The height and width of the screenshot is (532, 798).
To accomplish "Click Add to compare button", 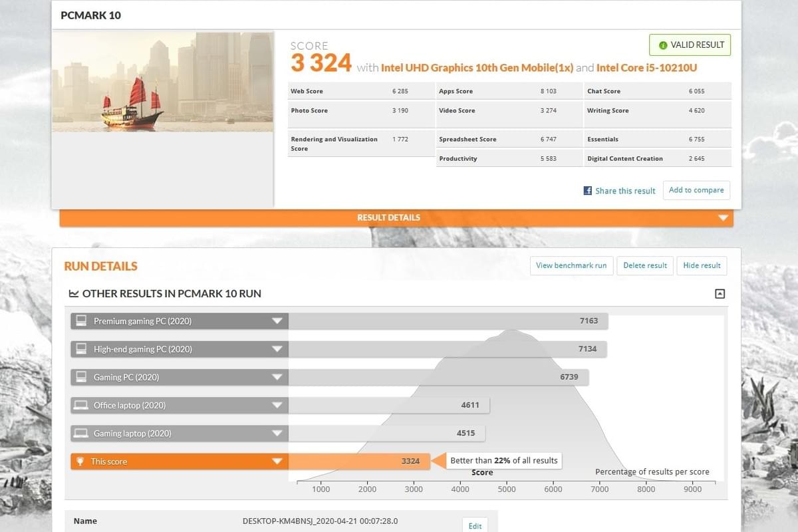I will [696, 190].
